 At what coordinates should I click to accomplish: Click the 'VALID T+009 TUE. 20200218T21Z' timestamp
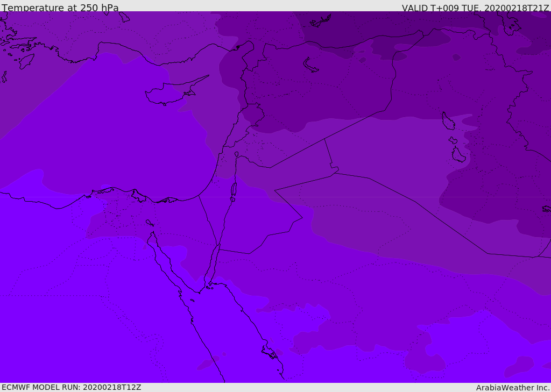[476, 8]
